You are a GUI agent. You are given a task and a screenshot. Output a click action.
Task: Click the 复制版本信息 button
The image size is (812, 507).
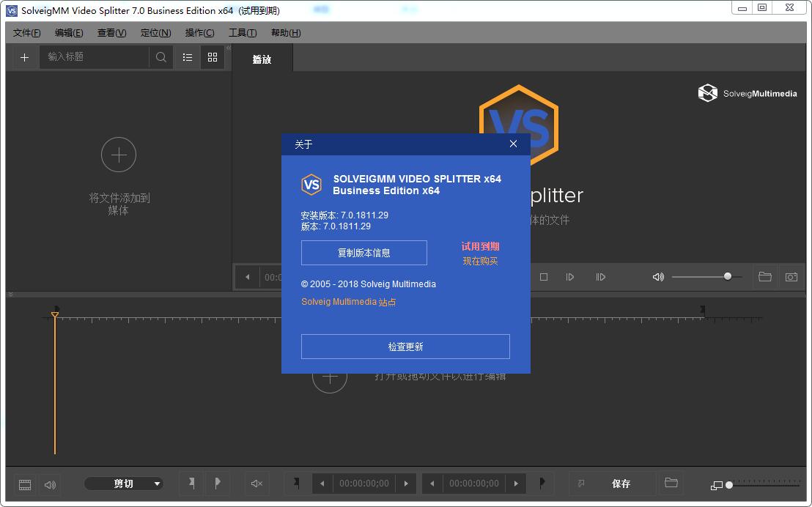(363, 253)
